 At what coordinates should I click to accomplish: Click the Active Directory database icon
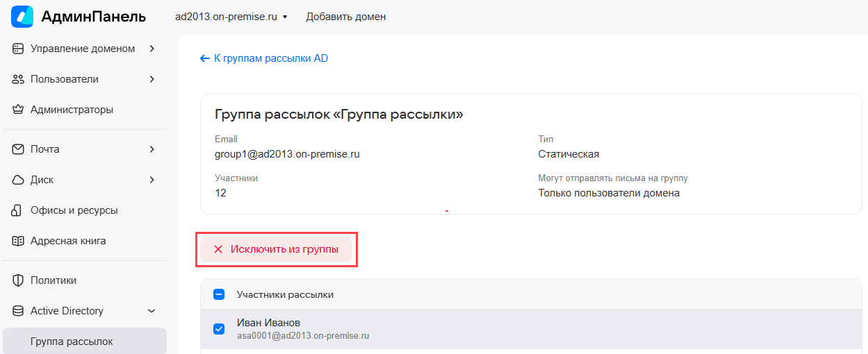[19, 311]
